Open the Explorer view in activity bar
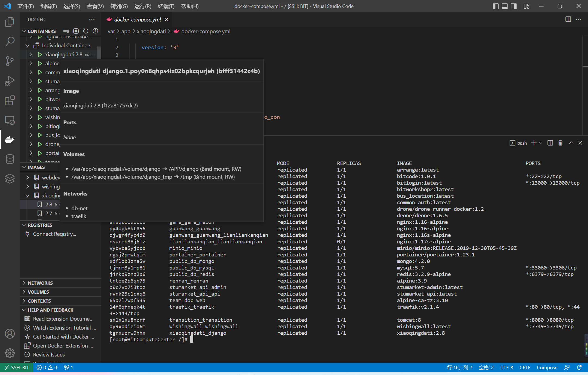588x375 pixels. (x=10, y=22)
